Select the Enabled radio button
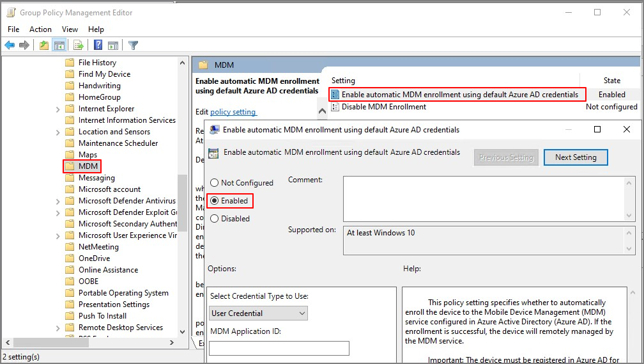Screen dimensions: 644x364 (215, 201)
